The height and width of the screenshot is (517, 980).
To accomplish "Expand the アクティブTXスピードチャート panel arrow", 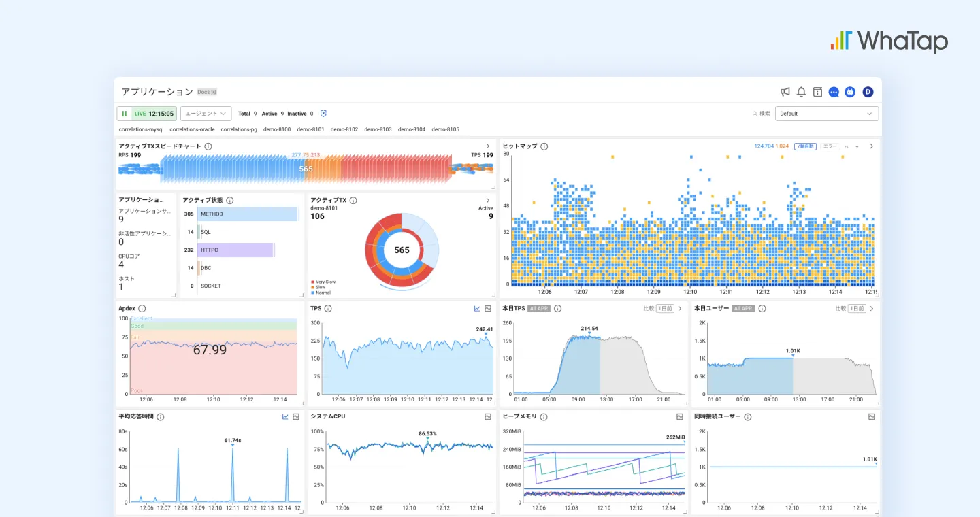I will pyautogui.click(x=488, y=146).
